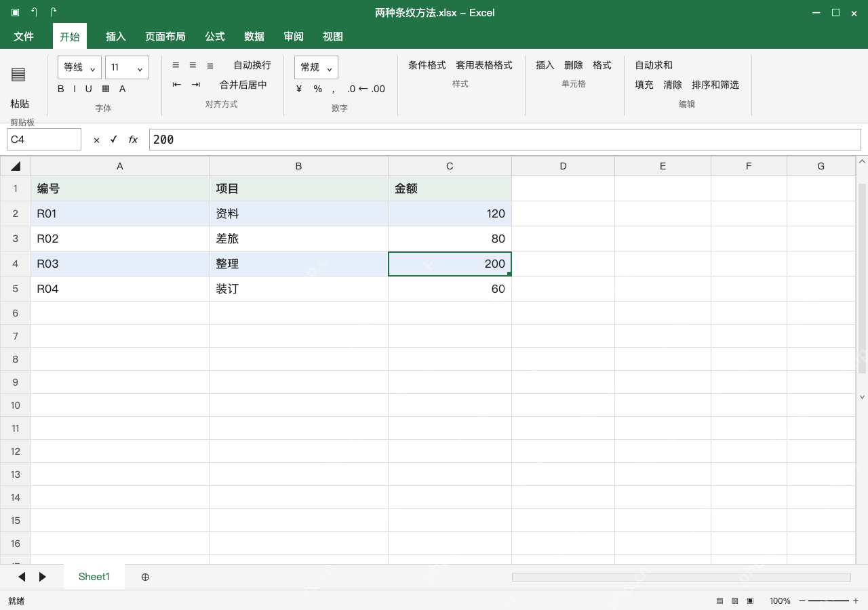
Task: Open the fx Insert Function dialog
Action: 133,140
